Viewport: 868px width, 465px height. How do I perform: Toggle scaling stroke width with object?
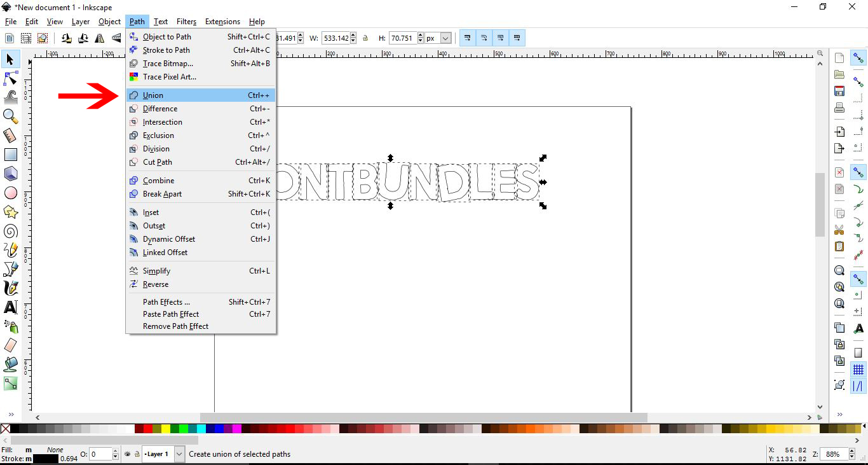pos(468,38)
